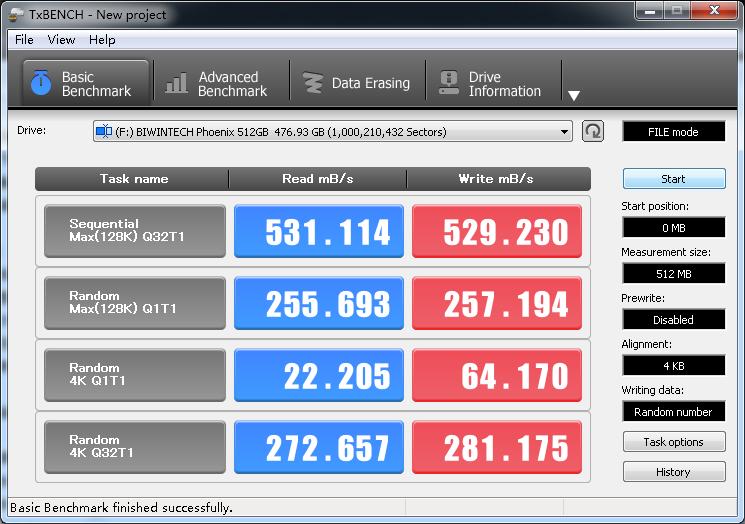This screenshot has width=745, height=524.
Task: Click the TxBENCH app icon in title bar
Action: tap(15, 14)
